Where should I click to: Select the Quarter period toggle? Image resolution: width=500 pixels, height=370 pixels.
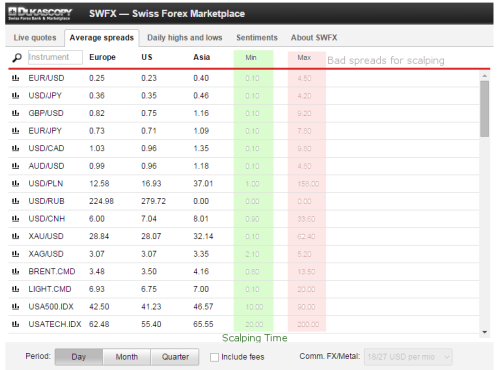[x=175, y=357]
